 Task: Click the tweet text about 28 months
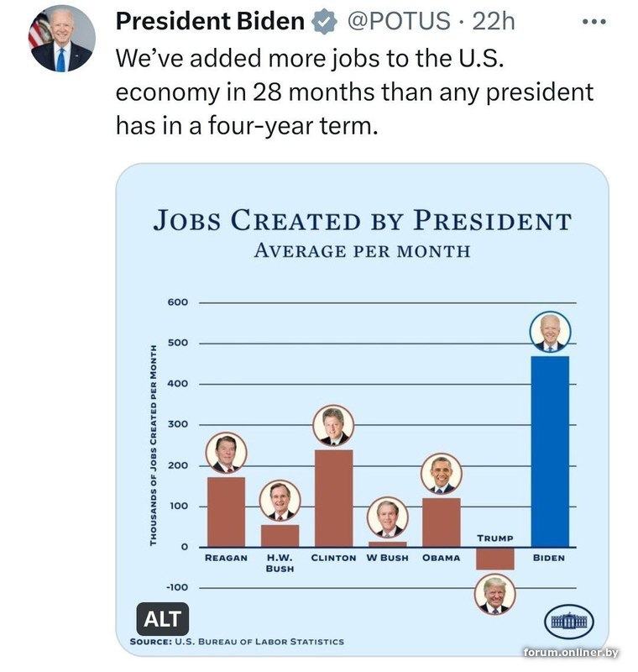pos(354,92)
